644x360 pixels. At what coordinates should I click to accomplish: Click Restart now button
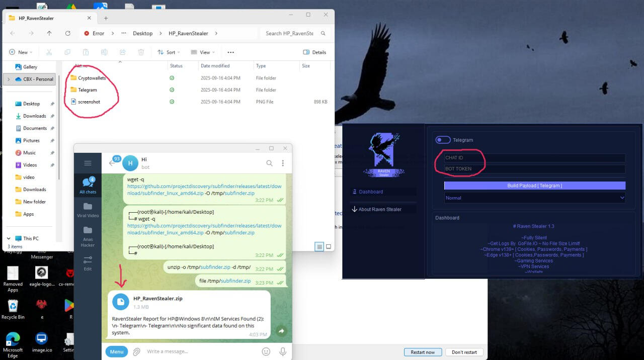[x=423, y=352]
